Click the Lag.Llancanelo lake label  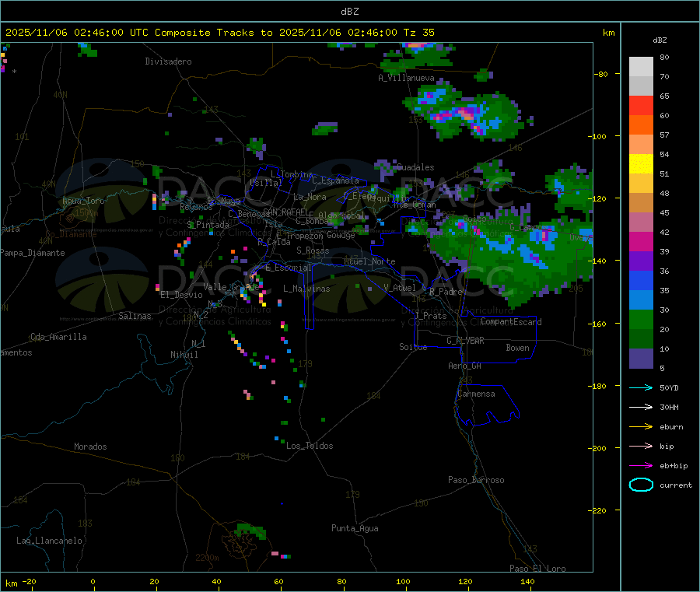(49, 541)
